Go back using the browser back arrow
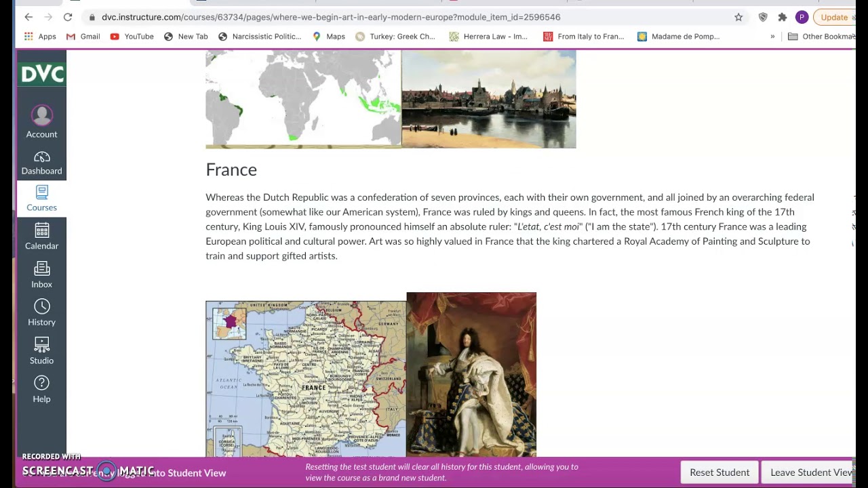 28,17
